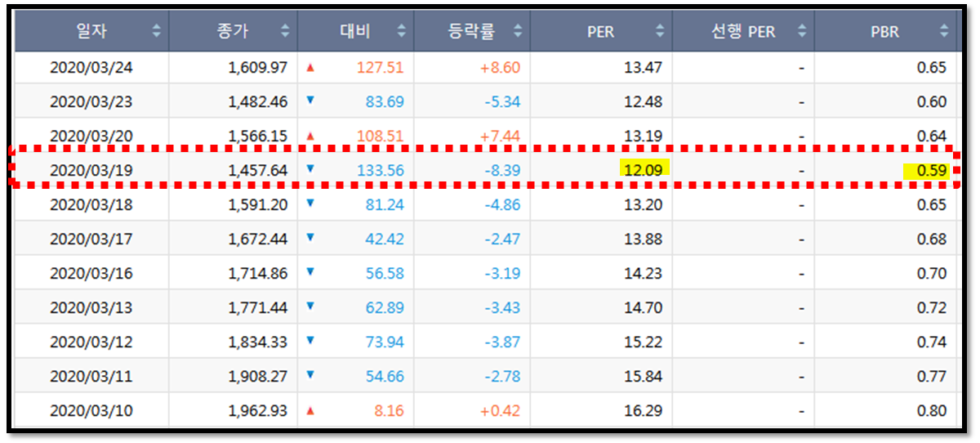
Task: Click the PER column header label
Action: click(600, 32)
